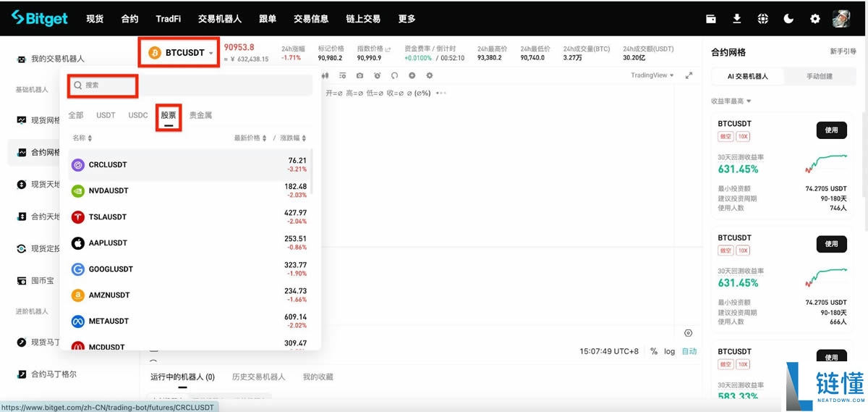The image size is (868, 412).
Task: Click the NVDAUSDT Nvidia icon
Action: coord(77,191)
